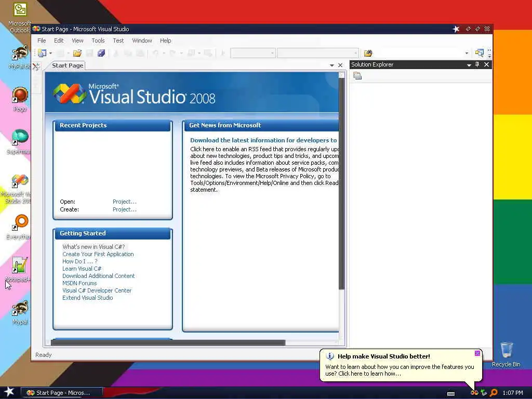
Task: Click the window list icon at toolbar end
Action: click(479, 53)
